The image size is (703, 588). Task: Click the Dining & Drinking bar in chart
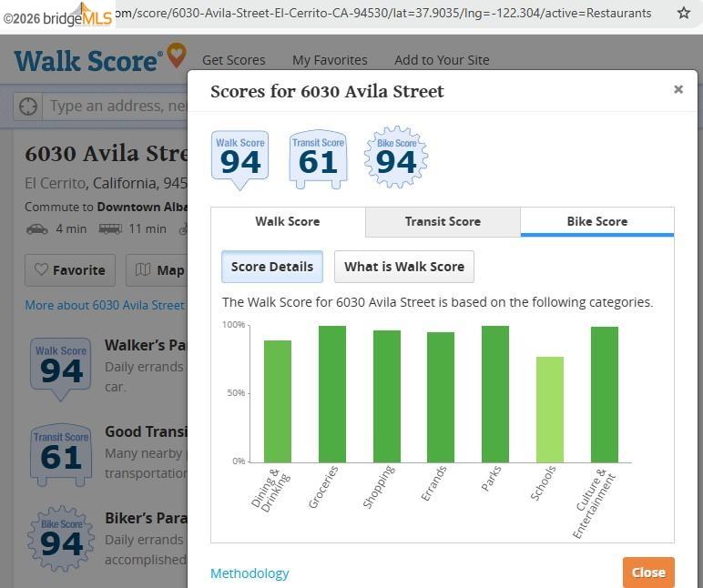point(278,401)
